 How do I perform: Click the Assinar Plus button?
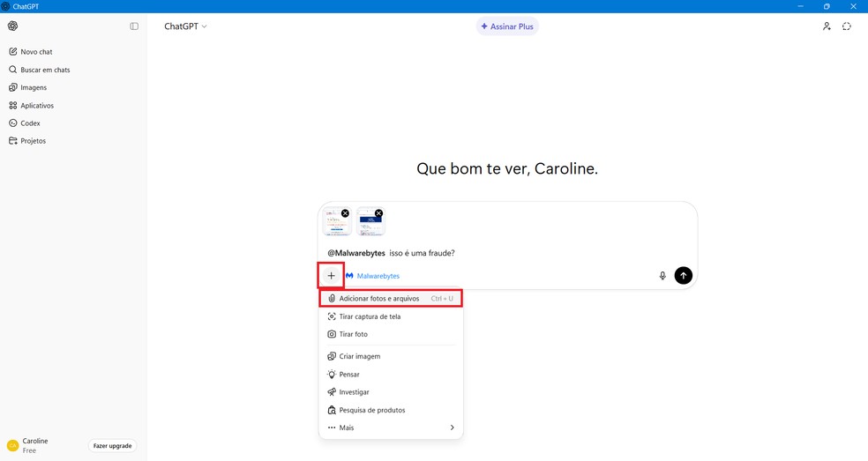[507, 26]
